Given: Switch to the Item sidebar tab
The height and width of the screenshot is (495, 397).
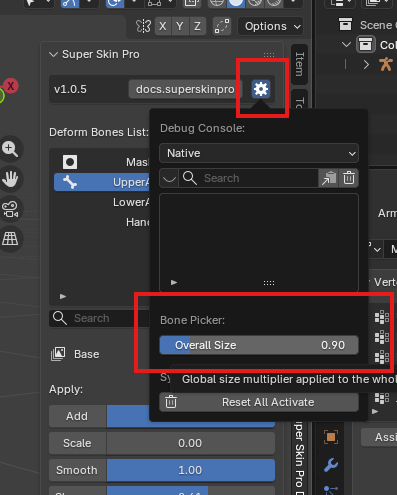Looking at the screenshot, I should [299, 64].
